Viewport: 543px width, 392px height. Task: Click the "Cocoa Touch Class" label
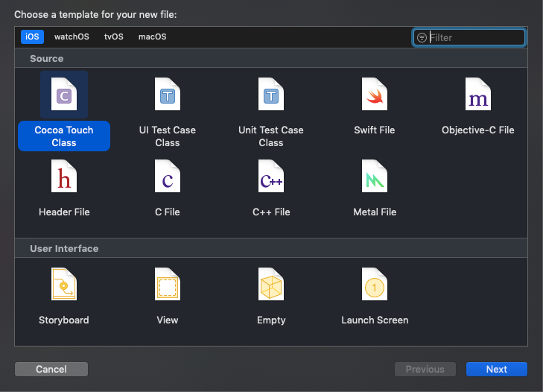[x=64, y=136]
